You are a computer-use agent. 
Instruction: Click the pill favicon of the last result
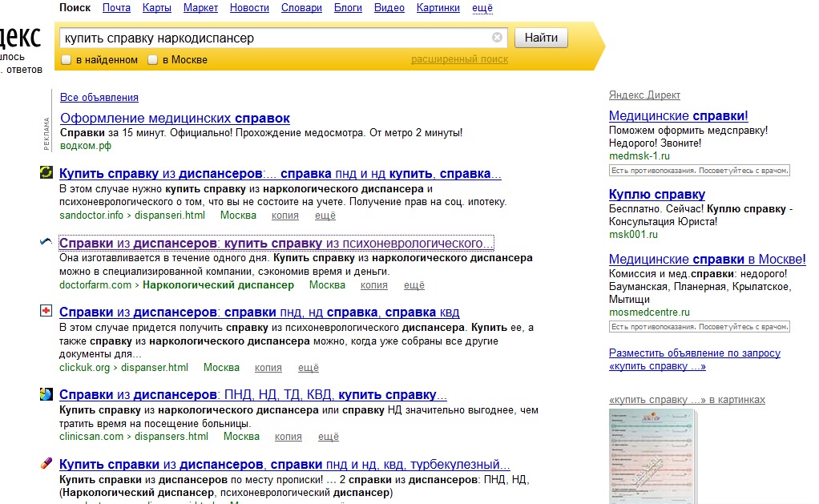click(46, 463)
